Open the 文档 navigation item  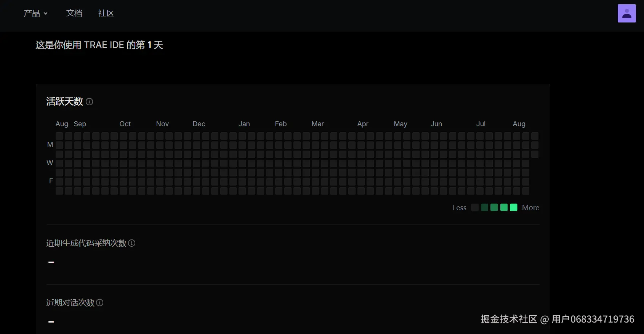[74, 13]
